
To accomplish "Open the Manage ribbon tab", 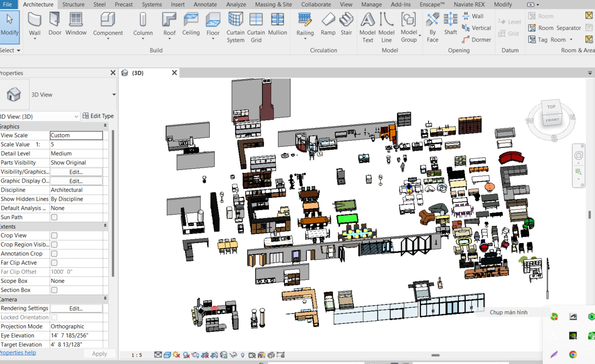I will point(371,5).
